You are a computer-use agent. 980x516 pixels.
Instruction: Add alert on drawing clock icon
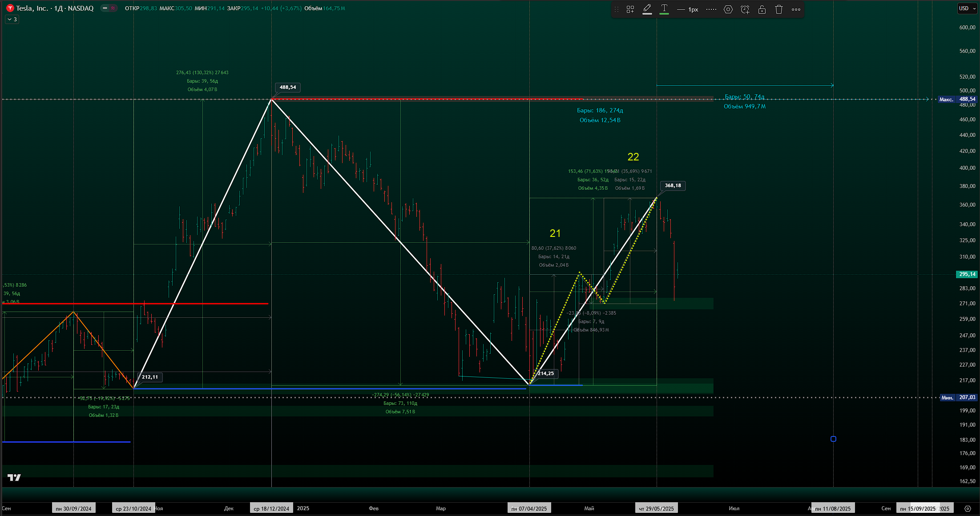point(745,9)
